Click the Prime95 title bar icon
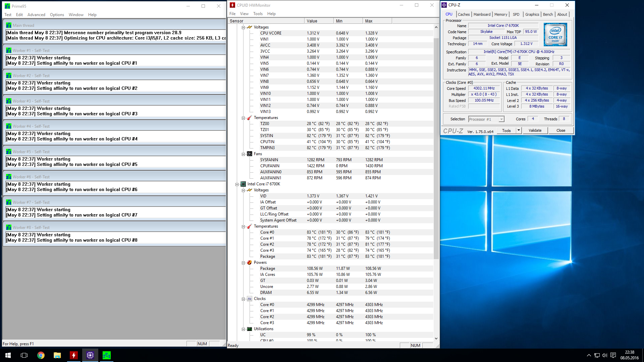644x362 pixels. (x=7, y=6)
